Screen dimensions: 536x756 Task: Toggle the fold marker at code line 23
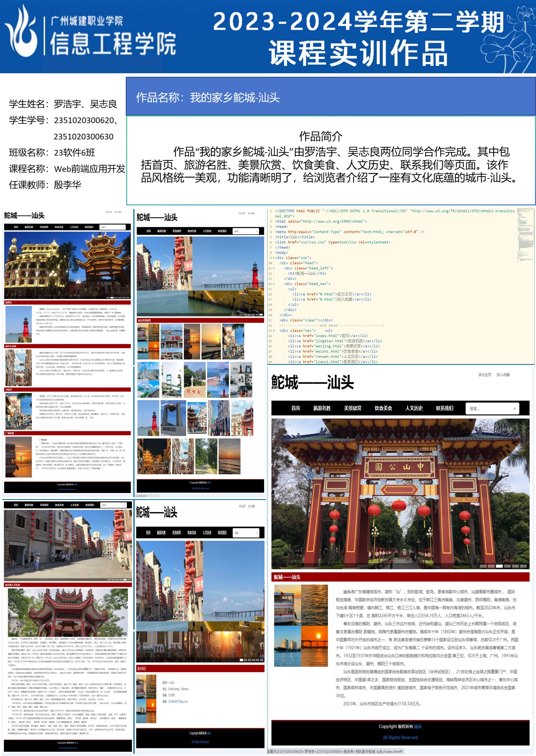coord(273,330)
